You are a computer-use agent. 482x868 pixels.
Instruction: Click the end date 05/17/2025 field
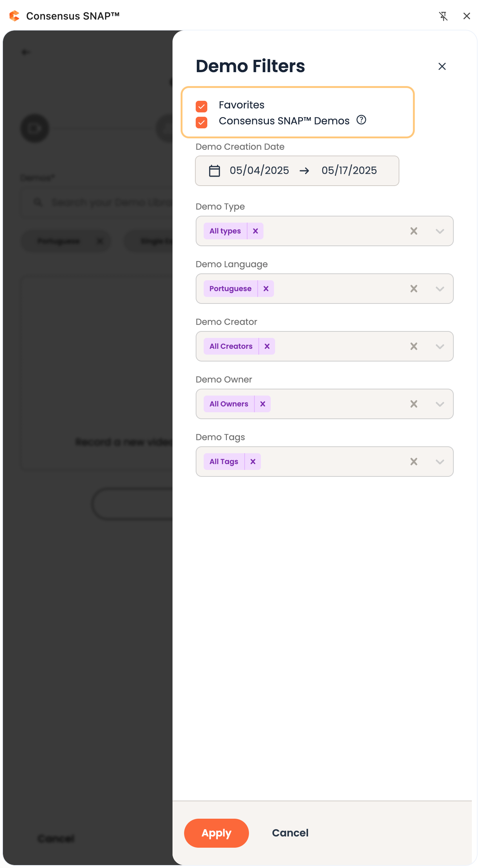click(x=349, y=170)
